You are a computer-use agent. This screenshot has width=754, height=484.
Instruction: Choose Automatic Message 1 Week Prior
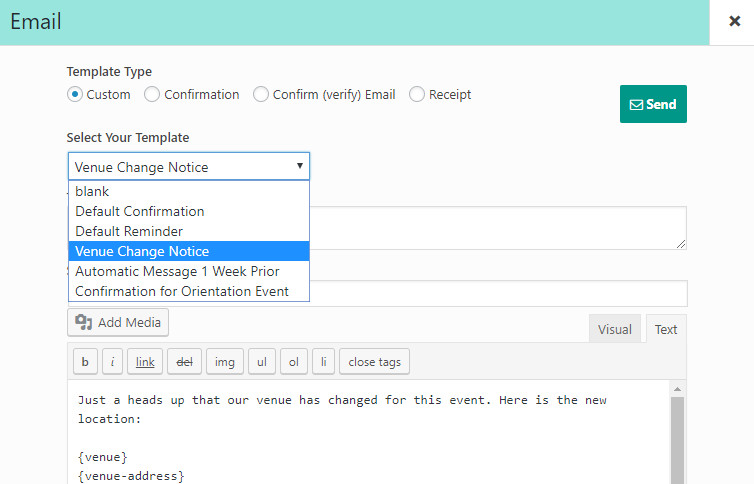point(189,271)
